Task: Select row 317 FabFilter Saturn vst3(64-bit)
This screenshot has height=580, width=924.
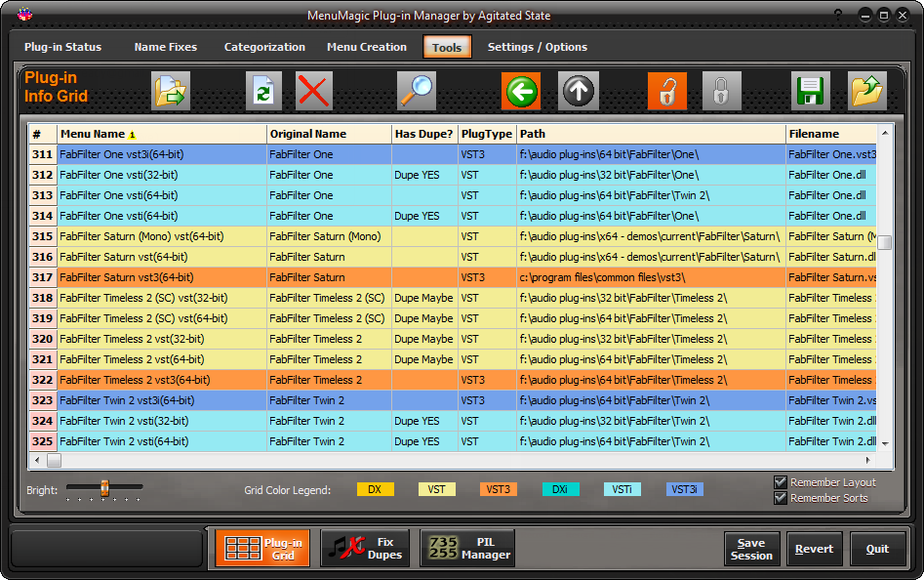Action: tap(452, 277)
